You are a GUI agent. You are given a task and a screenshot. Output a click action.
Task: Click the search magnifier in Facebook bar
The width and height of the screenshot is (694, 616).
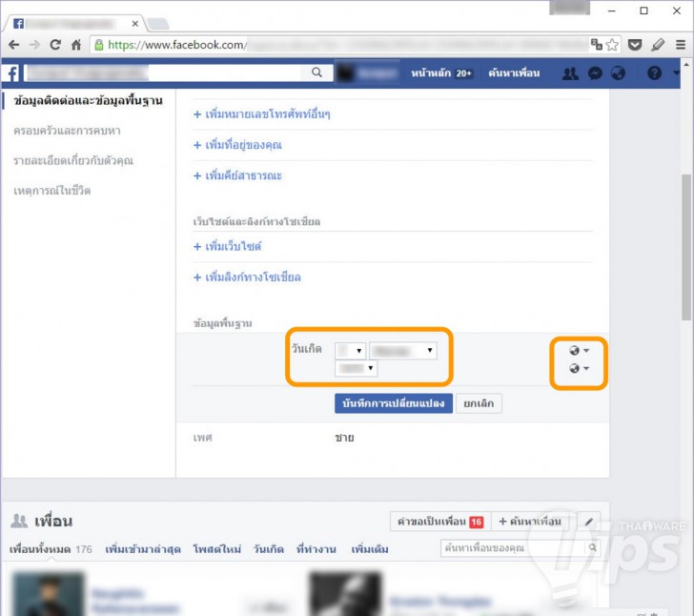pos(316,72)
